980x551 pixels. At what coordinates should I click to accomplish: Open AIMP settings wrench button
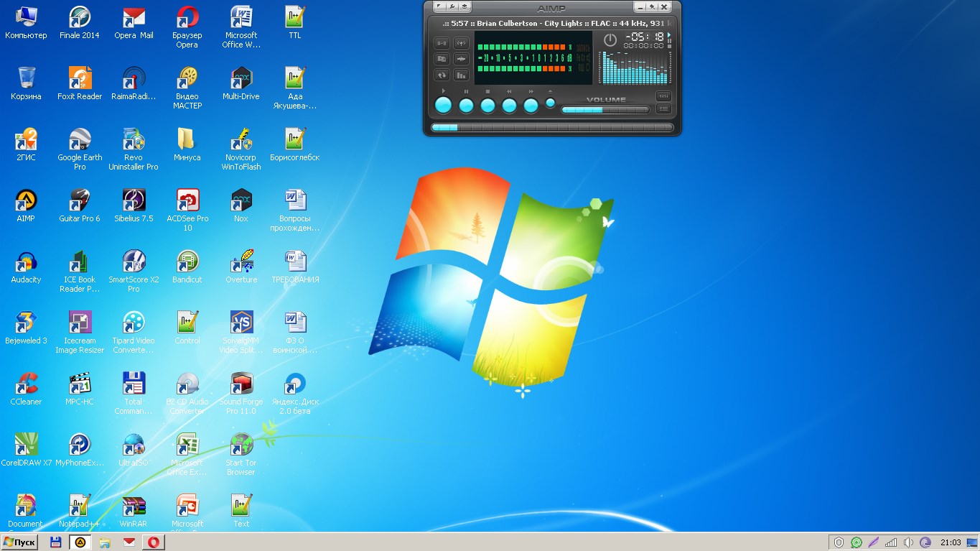click(452, 7)
